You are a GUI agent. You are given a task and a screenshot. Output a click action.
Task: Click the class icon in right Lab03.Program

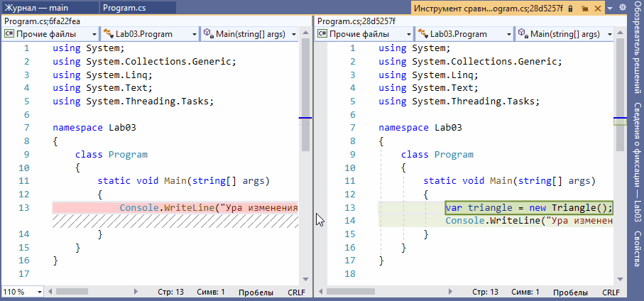pyautogui.click(x=422, y=33)
